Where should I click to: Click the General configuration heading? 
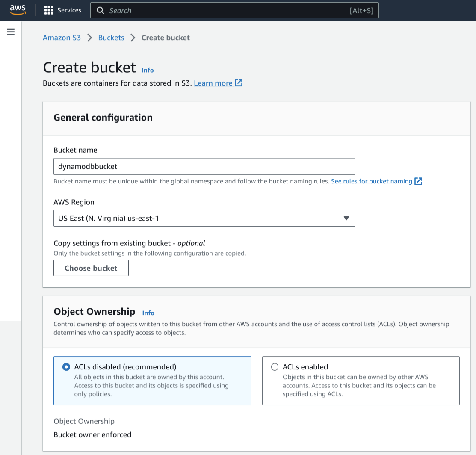pos(103,118)
